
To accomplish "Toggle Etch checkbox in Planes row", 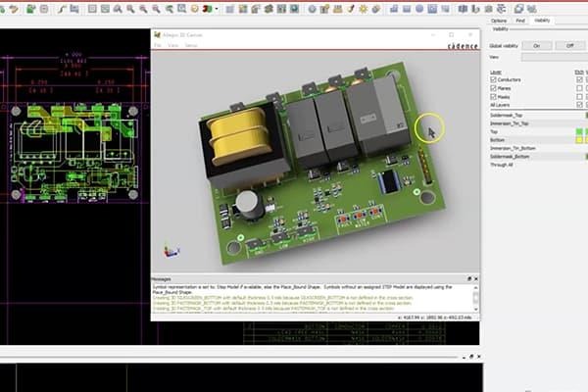I will [579, 88].
